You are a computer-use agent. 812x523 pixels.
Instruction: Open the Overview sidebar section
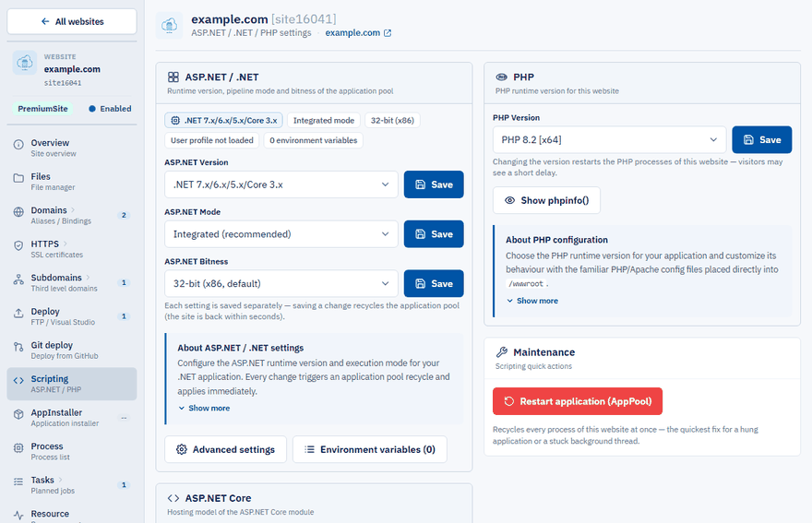tap(72, 148)
